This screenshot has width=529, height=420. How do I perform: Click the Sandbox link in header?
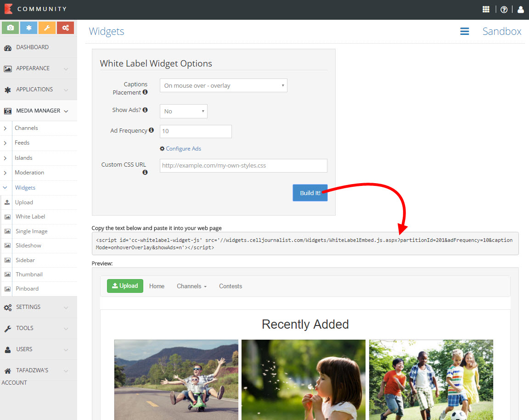501,31
